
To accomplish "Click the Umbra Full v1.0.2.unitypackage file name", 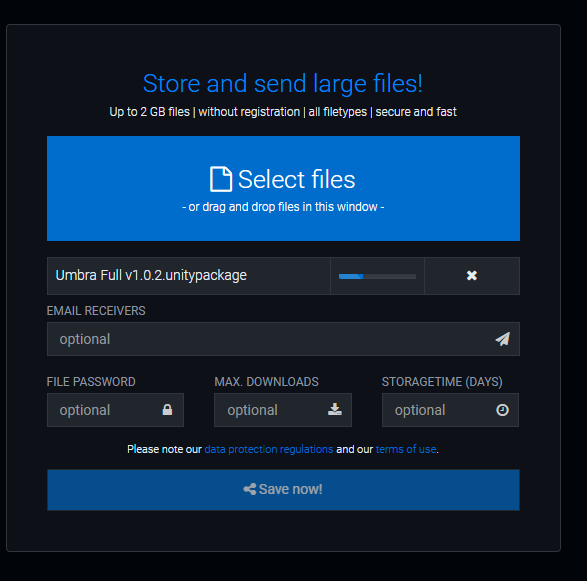I will pos(151,276).
